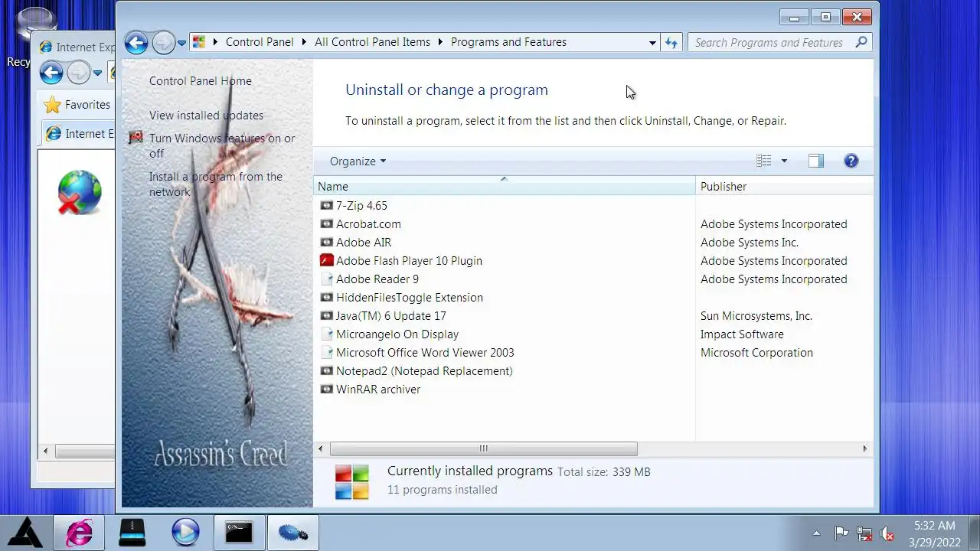Open the recent pages dropdown beside Forward arrow
Viewport: 980px width, 551px height.
point(181,44)
